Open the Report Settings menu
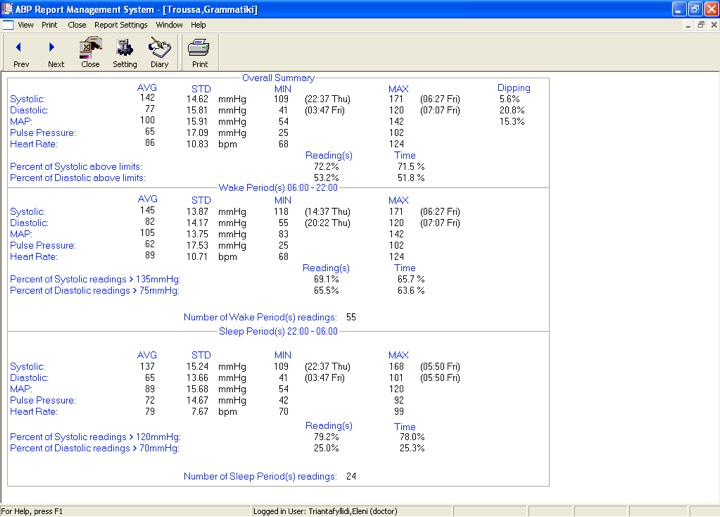The height and width of the screenshot is (517, 720). [121, 25]
